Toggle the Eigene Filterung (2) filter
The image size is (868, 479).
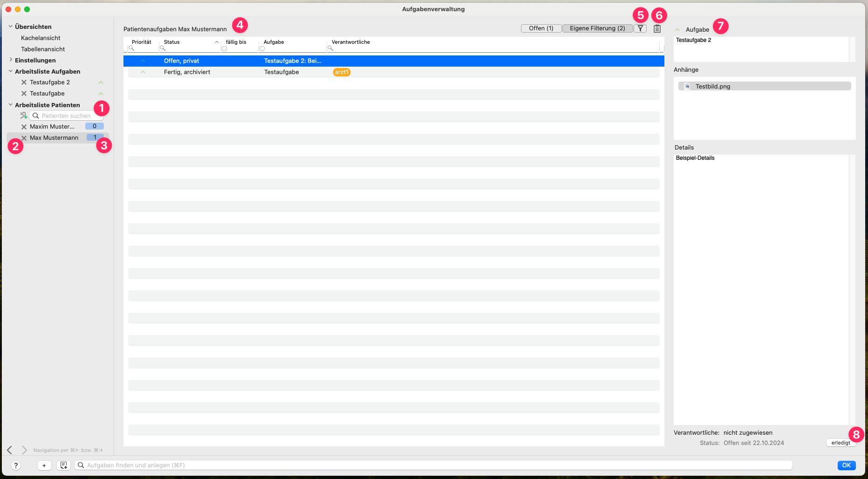pyautogui.click(x=597, y=28)
